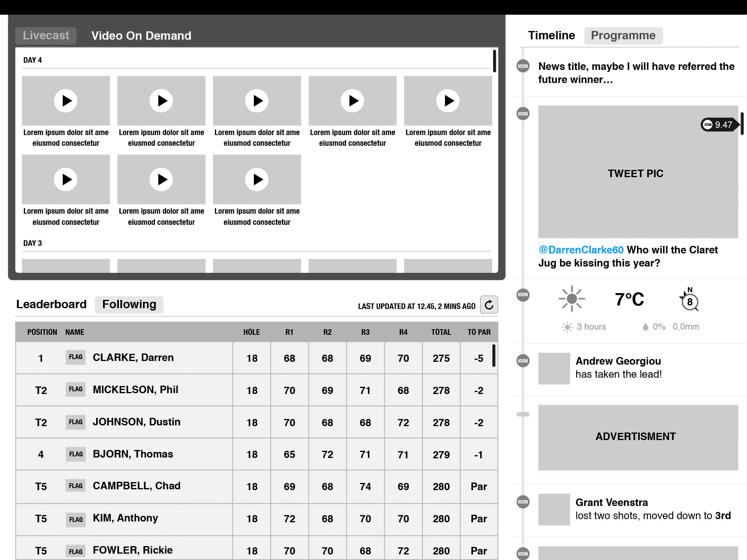
Task: Click the leaderboard scrollbar handle
Action: [494, 355]
